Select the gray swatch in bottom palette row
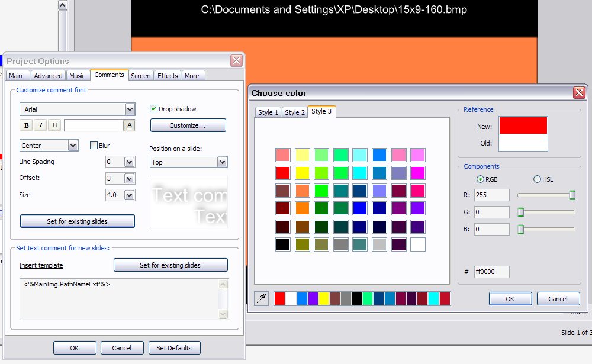This screenshot has width=592, height=364. [341, 244]
